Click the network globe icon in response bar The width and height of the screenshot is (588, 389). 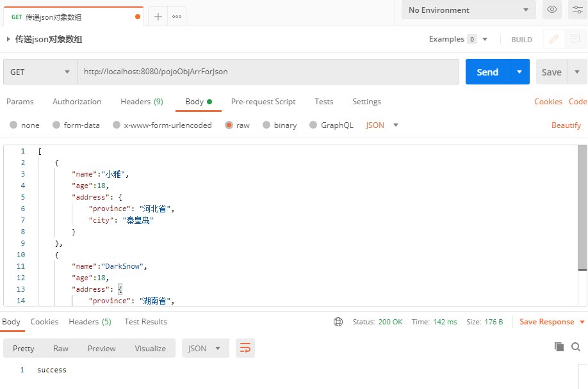pos(338,322)
